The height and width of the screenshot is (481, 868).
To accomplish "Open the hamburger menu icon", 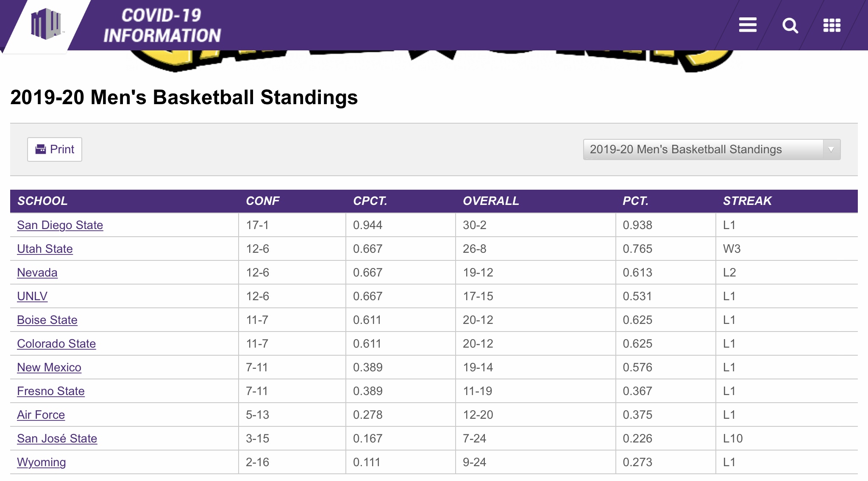I will point(748,25).
